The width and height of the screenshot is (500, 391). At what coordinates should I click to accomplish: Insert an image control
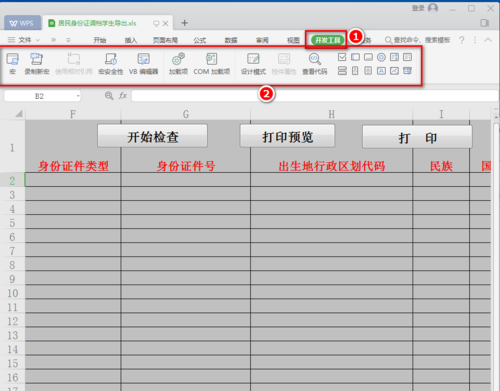click(x=394, y=71)
